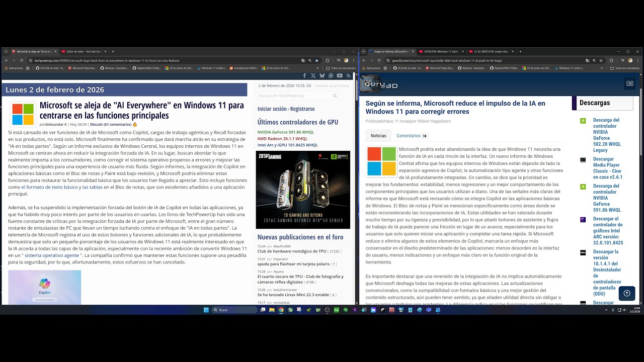Open the tab search dropdown in right window
Image resolution: width=644 pixels, height=362 pixels.
[x=364, y=51]
